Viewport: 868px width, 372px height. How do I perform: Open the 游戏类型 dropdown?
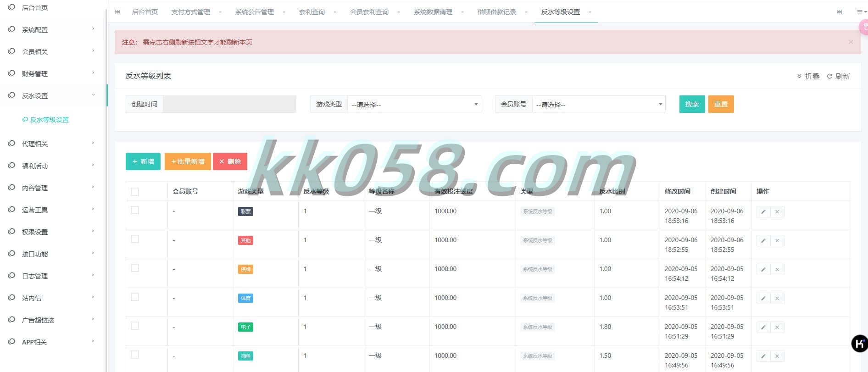coord(414,105)
